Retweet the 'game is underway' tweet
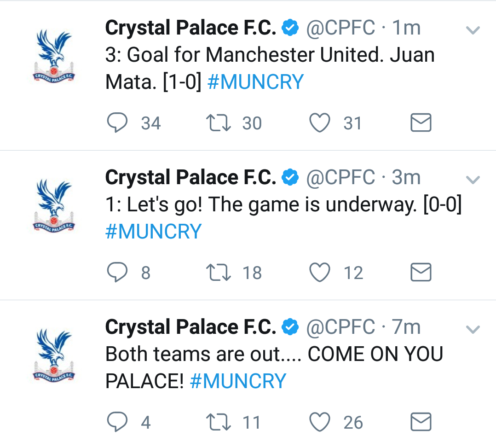The height and width of the screenshot is (448, 496). click(219, 273)
